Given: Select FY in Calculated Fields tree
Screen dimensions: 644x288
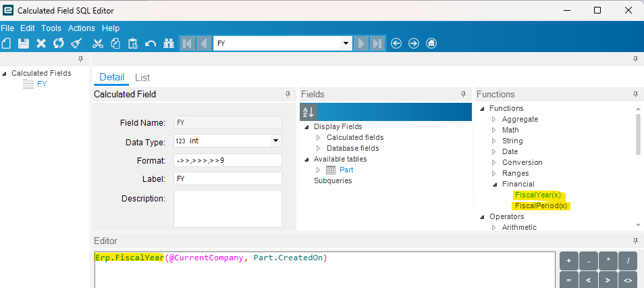Looking at the screenshot, I should (x=42, y=84).
